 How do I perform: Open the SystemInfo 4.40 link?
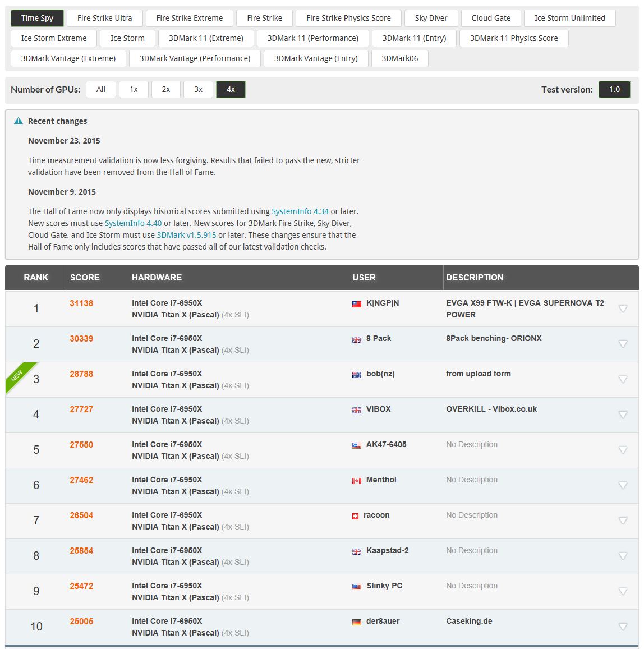[x=134, y=223]
